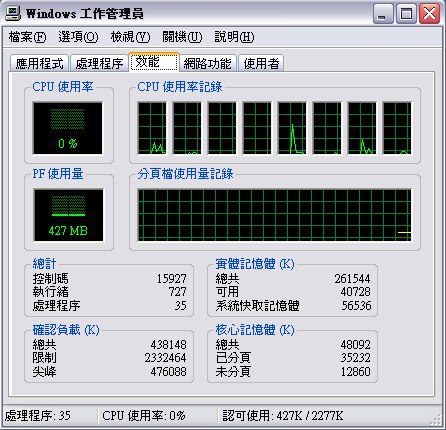Click the 未分頁 value 12860

click(x=355, y=372)
